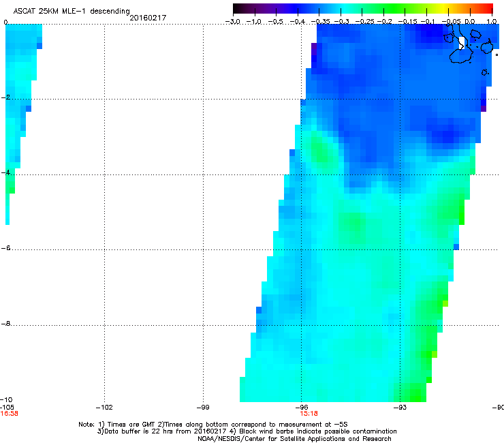Click the 0.0 colorbar label
Viewport: 504px width, 443px height.
click(x=470, y=22)
